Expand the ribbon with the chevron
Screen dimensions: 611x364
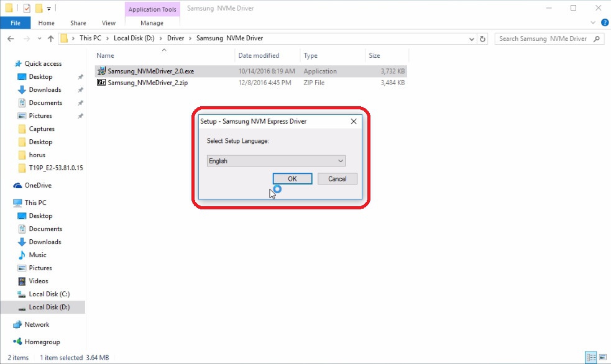click(x=593, y=22)
